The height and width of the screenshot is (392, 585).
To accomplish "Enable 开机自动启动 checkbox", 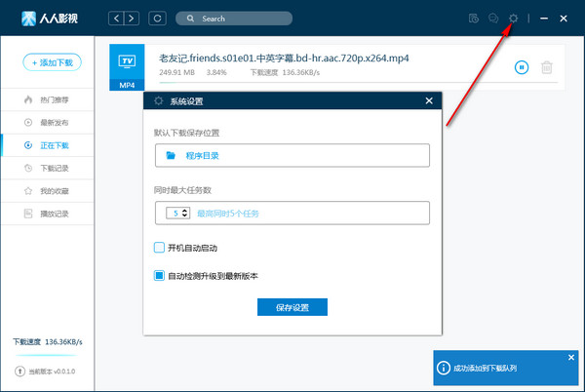I will click(x=160, y=248).
